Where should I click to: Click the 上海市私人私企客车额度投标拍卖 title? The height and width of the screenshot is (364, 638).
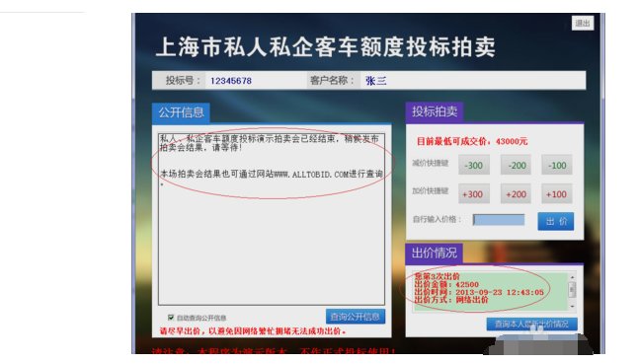[326, 47]
